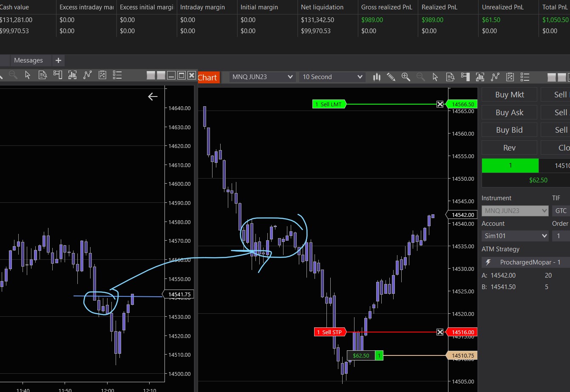
Task: Click the 14516.00 Sell STP price tag
Action: 462,332
